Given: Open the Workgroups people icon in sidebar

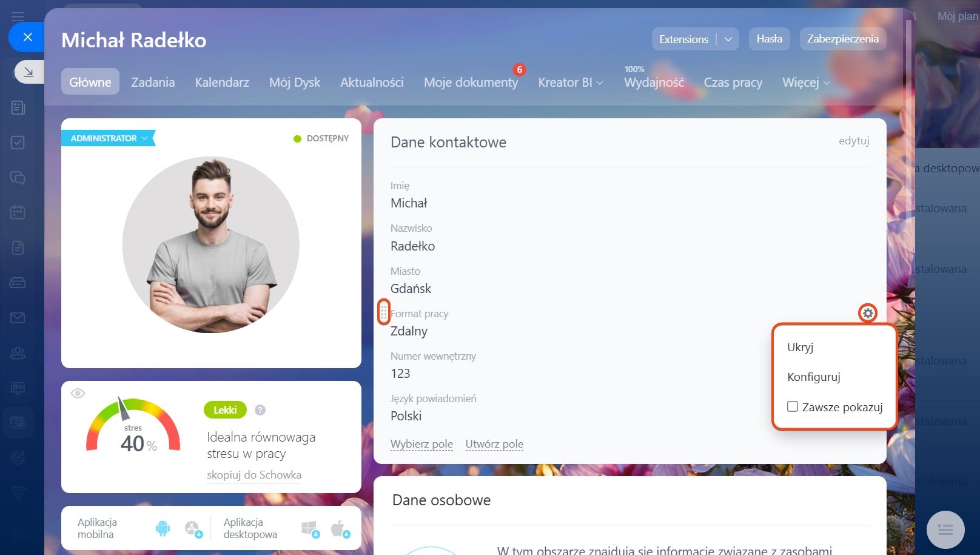Looking at the screenshot, I should 18,353.
